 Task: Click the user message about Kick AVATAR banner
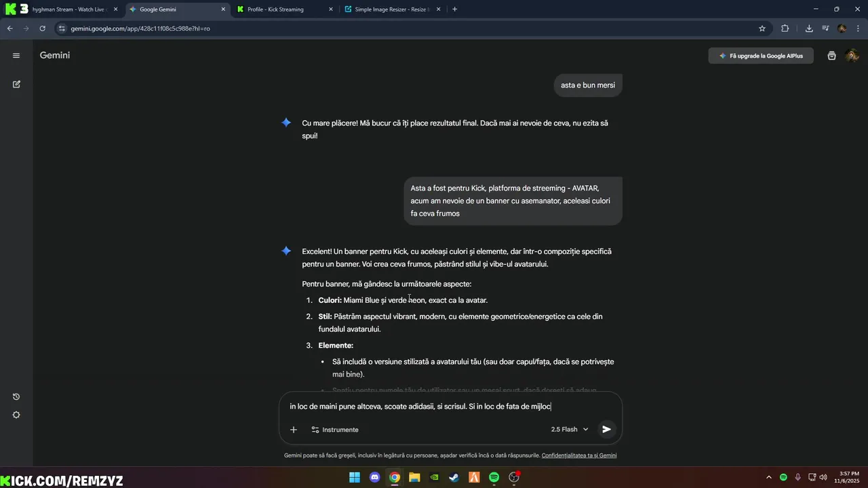513,201
